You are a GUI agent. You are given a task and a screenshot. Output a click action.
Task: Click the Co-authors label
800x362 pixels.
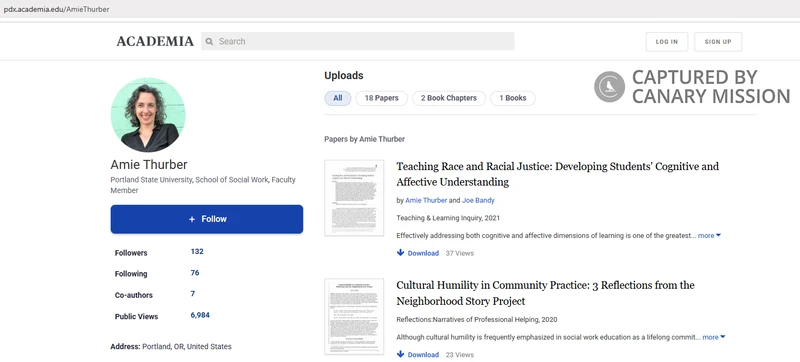[134, 295]
